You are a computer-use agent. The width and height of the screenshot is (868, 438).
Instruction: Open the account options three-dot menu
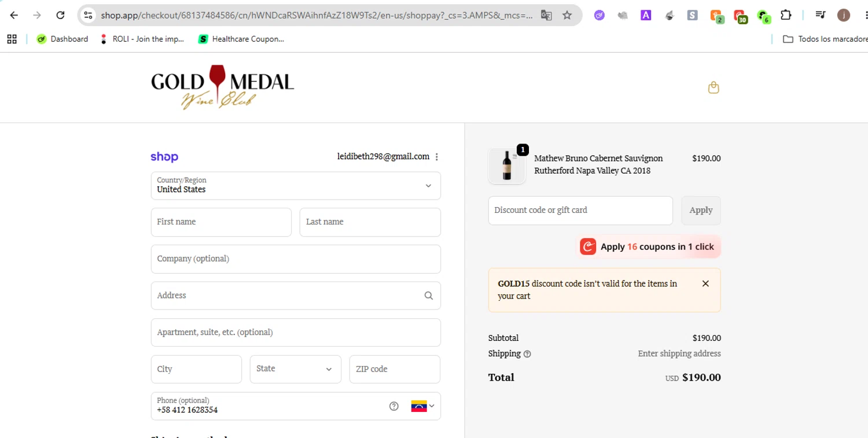tap(437, 157)
